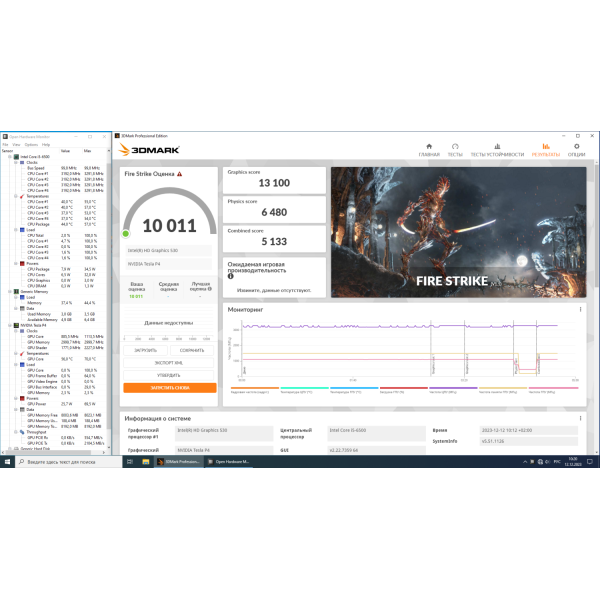Open the Options menu in Open Hardware Monitor

[x=31, y=145]
